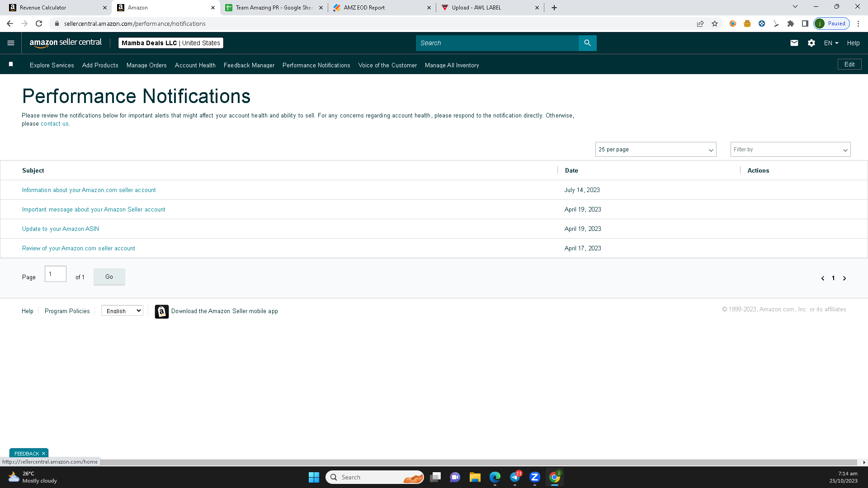This screenshot has width=868, height=488.
Task: Open Telegram from the taskbar
Action: [515, 477]
